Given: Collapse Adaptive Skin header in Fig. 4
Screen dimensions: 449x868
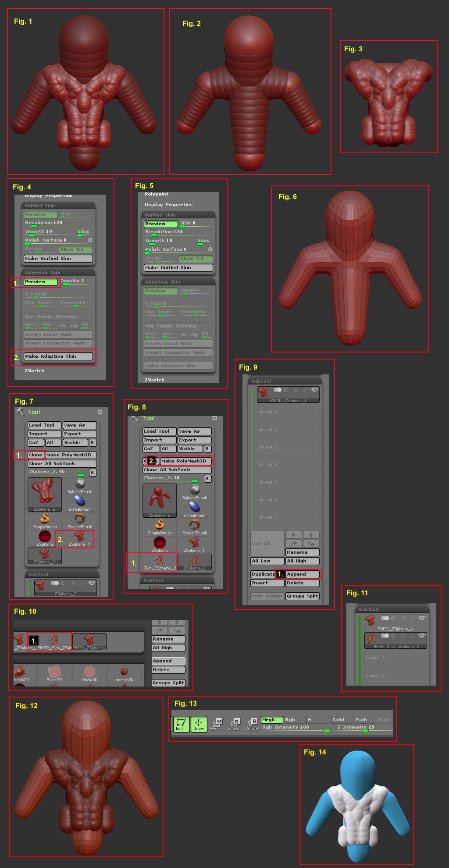Looking at the screenshot, I should coord(58,273).
